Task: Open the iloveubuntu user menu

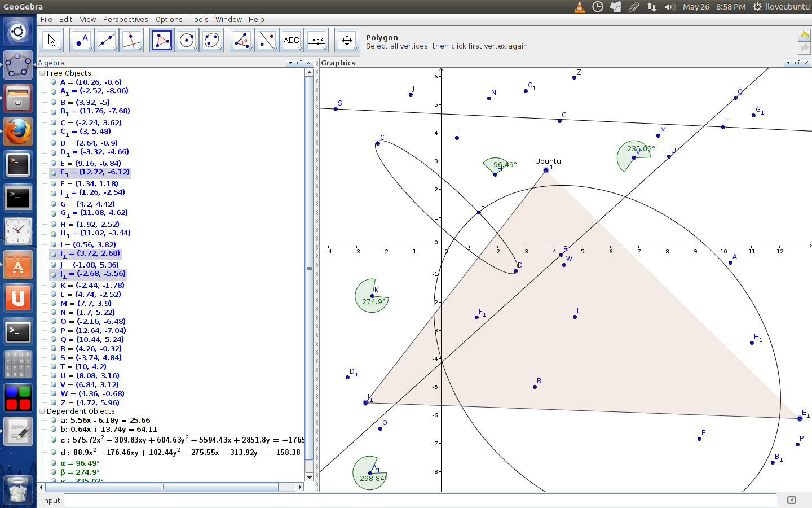Action: tap(780, 7)
